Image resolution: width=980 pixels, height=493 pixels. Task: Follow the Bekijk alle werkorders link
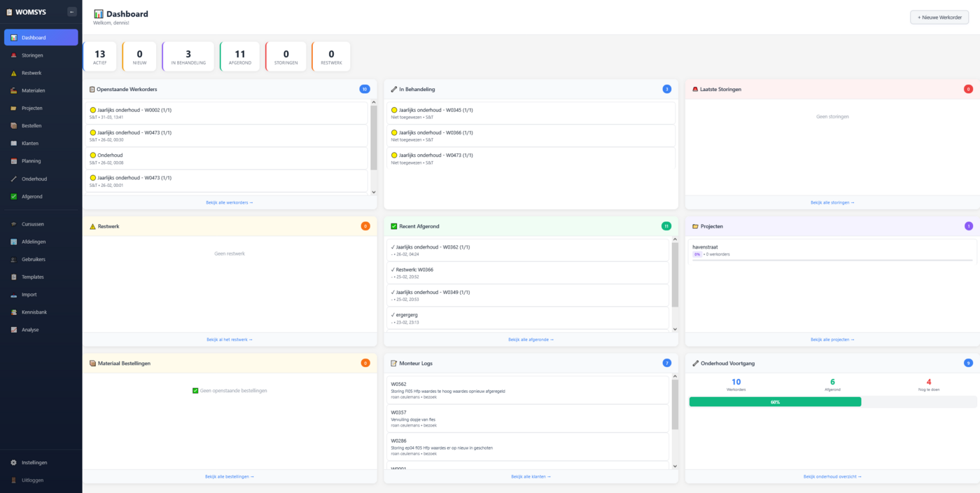(x=230, y=202)
